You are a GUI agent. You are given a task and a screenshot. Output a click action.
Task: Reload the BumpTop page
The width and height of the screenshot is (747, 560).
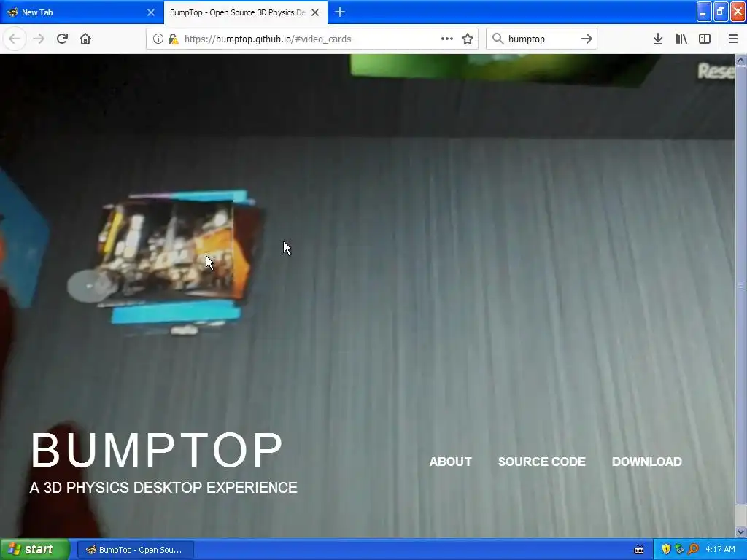point(62,39)
